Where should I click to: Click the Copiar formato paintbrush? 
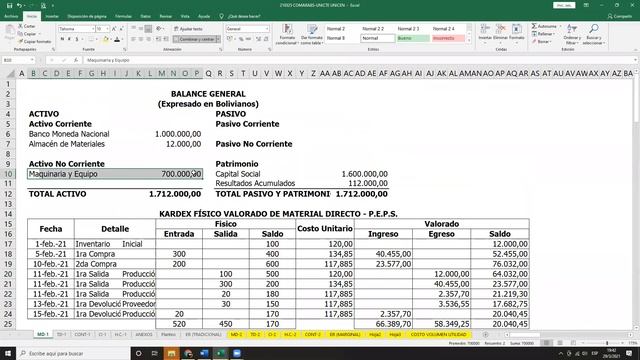(x=20, y=42)
